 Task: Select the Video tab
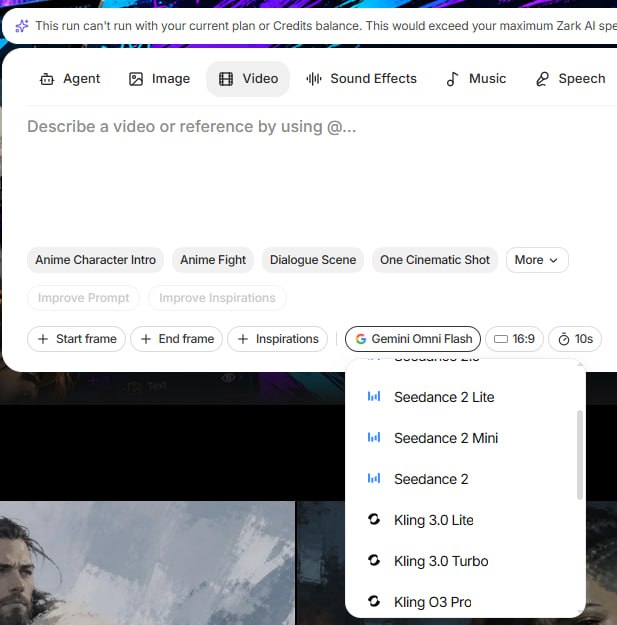coord(248,79)
